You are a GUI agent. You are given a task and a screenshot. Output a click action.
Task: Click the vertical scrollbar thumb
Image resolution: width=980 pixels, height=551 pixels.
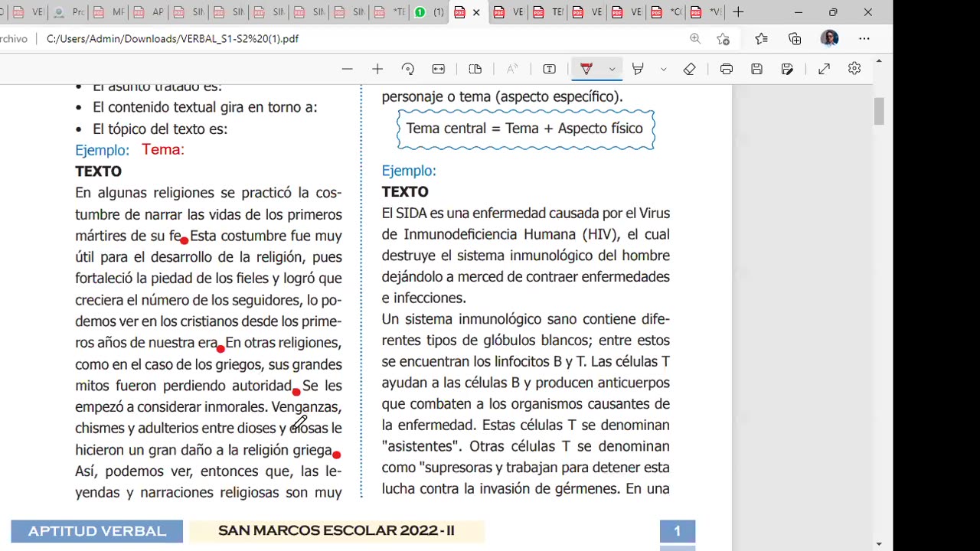[879, 112]
